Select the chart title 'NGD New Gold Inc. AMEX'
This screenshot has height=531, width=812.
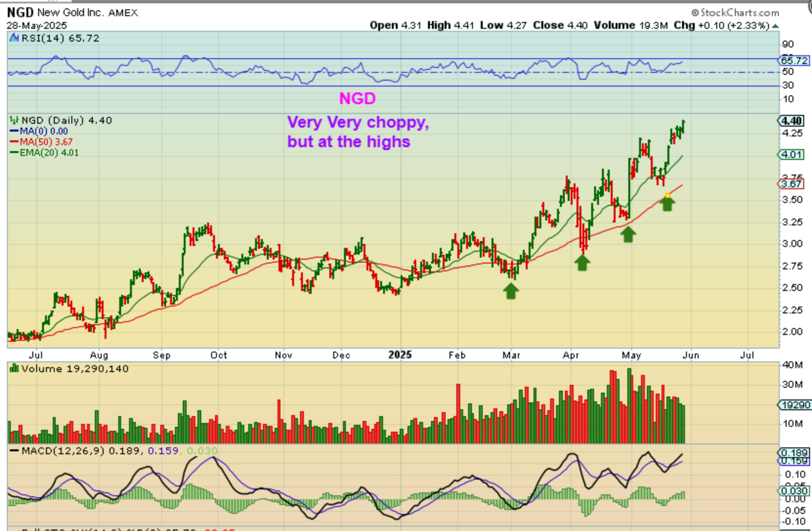pos(72,12)
